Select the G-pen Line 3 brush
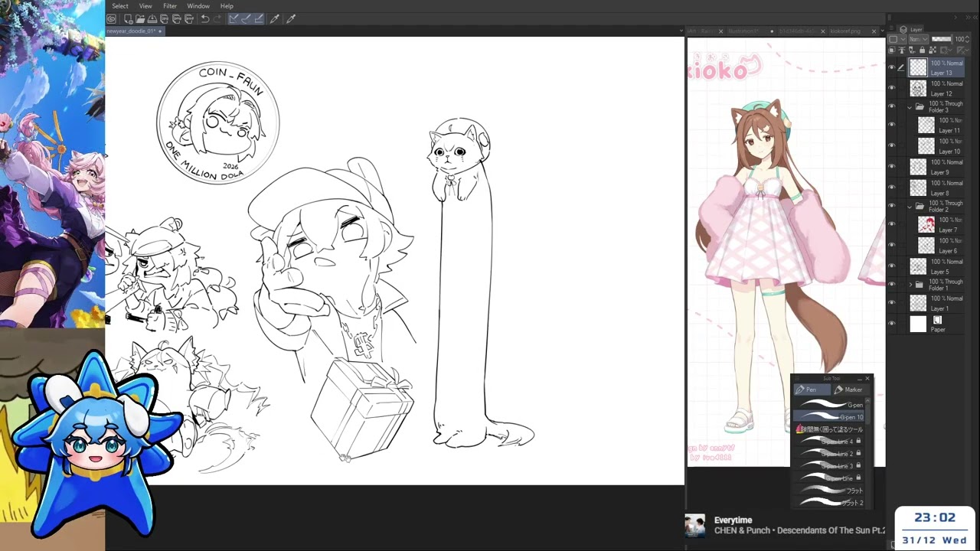The height and width of the screenshot is (551, 980). click(830, 465)
